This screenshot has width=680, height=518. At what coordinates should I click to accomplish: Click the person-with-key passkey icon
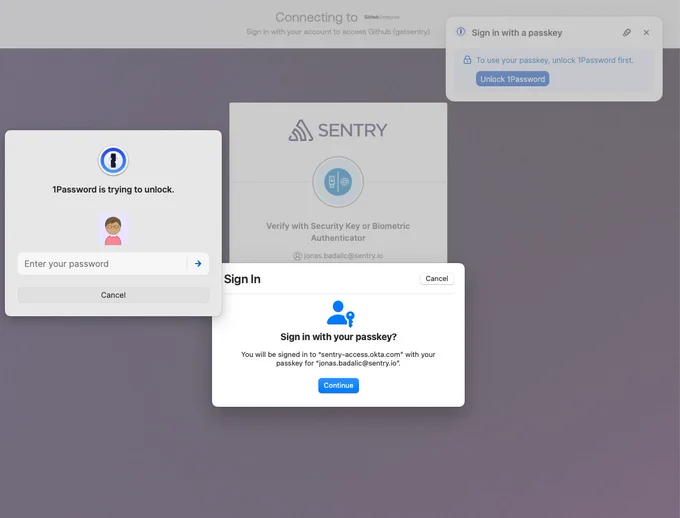pyautogui.click(x=340, y=314)
